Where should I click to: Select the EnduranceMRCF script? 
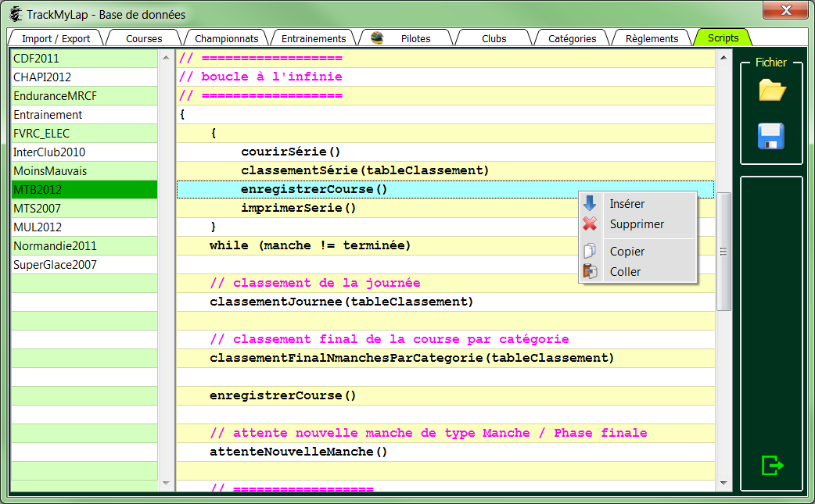tap(84, 96)
